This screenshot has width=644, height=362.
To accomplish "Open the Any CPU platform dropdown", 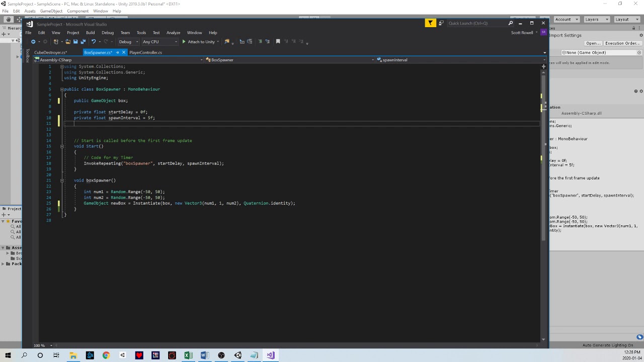I will 159,42.
